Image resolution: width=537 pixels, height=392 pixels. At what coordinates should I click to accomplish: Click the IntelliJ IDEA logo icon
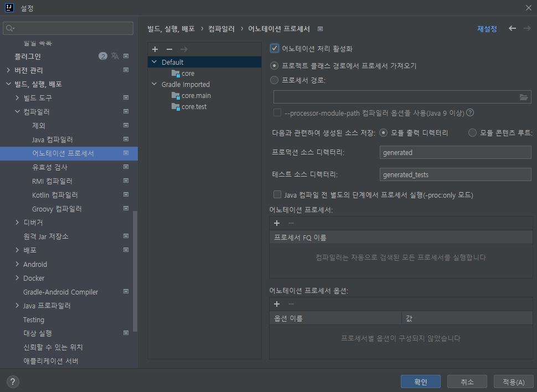tap(9, 8)
